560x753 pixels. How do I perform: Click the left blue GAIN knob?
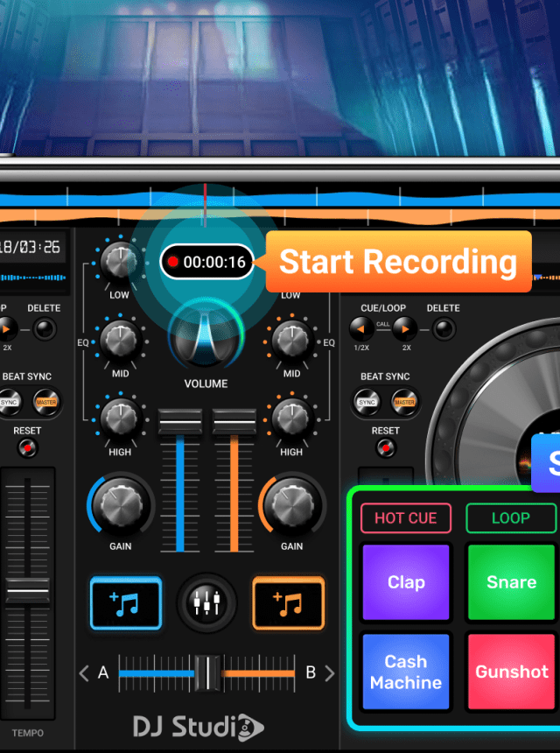pos(120,507)
